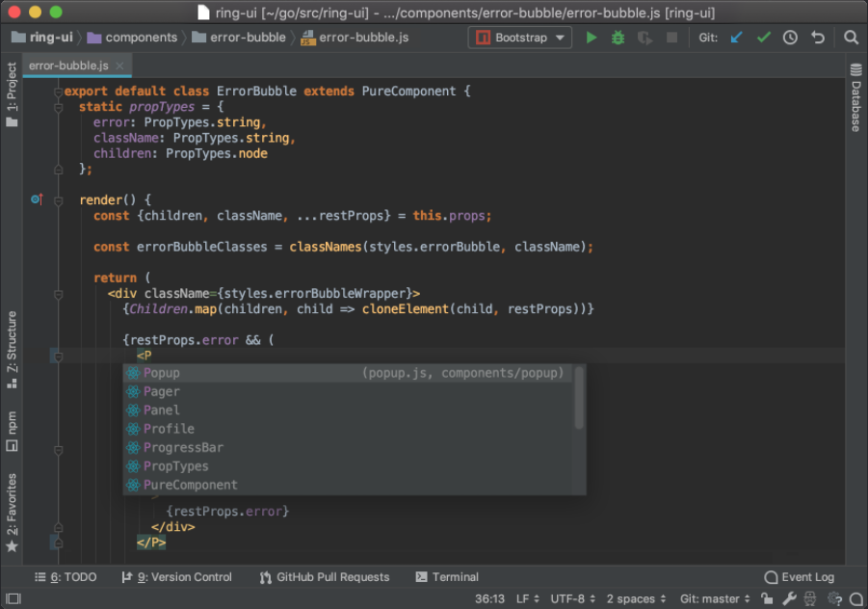Start debugging with the green bug icon

pos(618,38)
